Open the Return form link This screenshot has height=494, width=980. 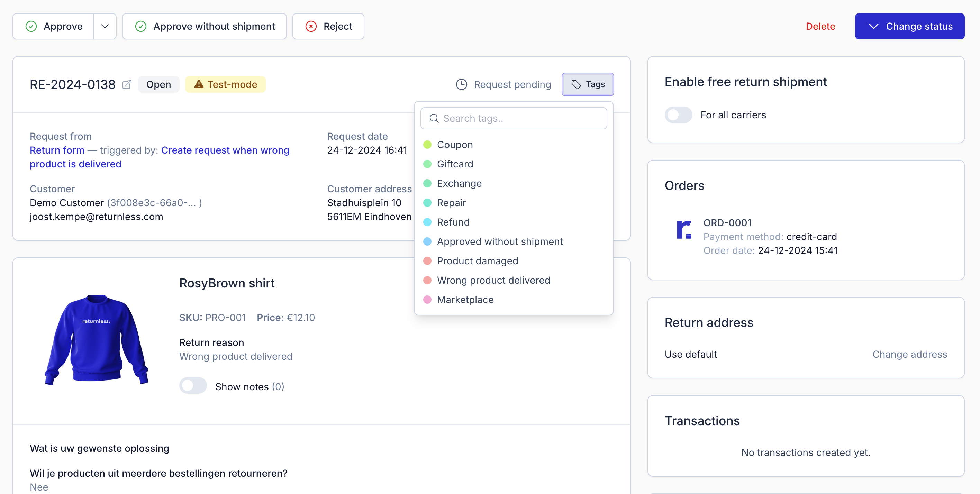57,150
